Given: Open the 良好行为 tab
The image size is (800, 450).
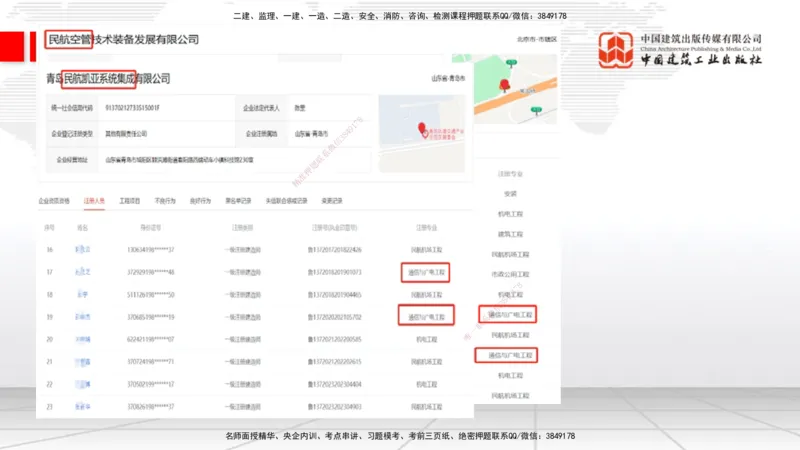Looking at the screenshot, I should [200, 201].
